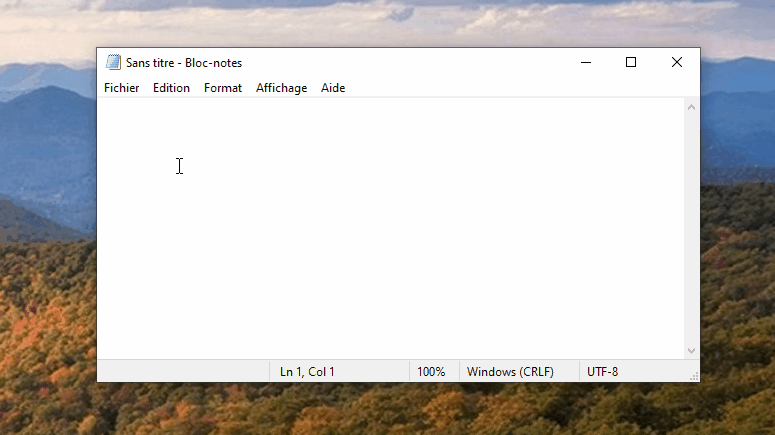Click the Bloc-notes notepad icon in title bar

(x=113, y=62)
